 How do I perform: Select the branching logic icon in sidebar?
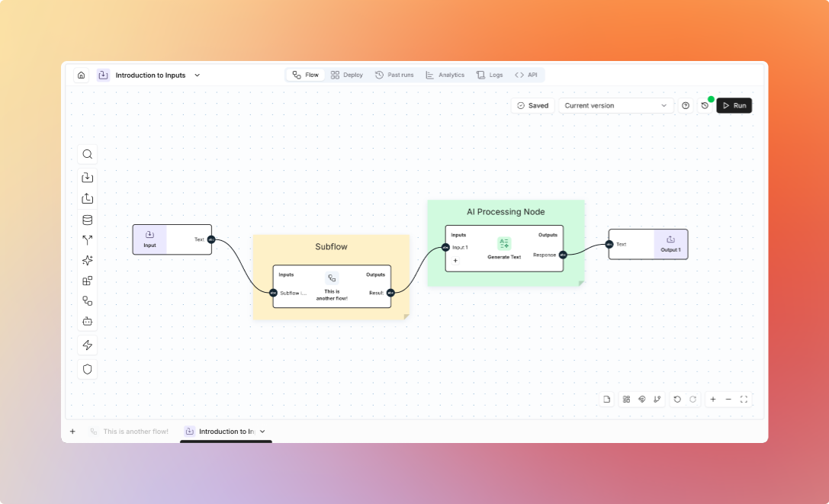tap(87, 240)
